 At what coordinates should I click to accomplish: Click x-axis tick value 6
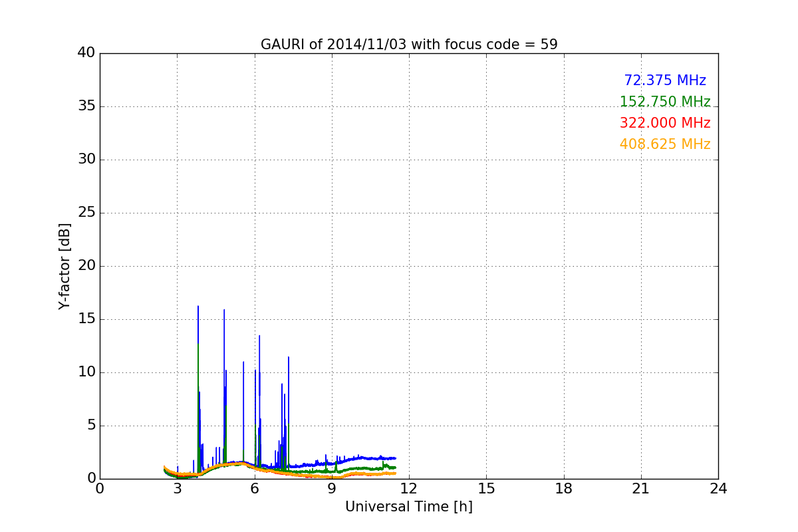[x=255, y=489]
